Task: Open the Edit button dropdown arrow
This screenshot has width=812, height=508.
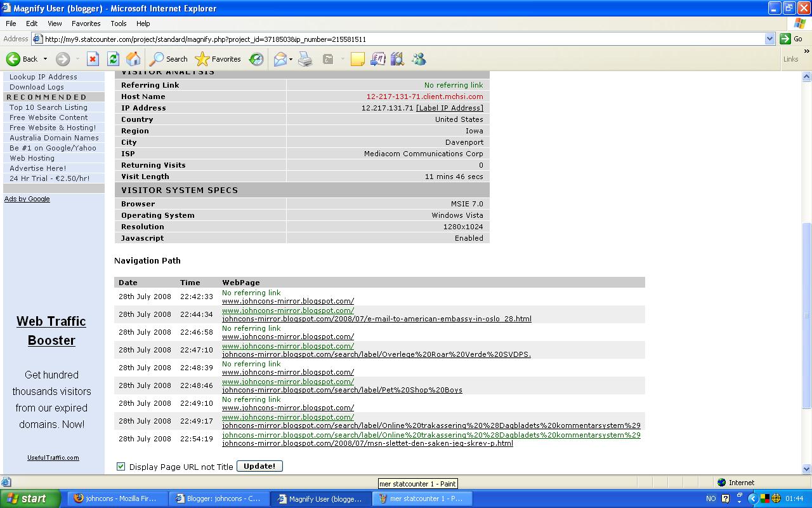Action: (x=343, y=59)
